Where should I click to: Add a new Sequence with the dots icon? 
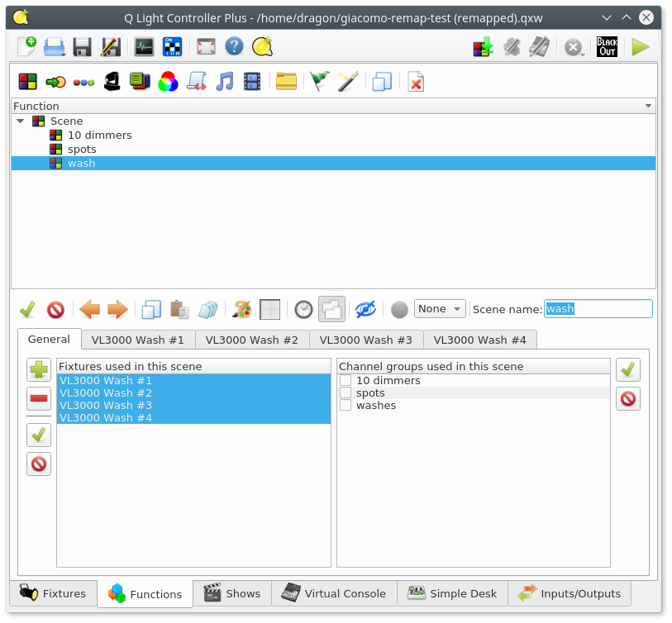point(83,83)
